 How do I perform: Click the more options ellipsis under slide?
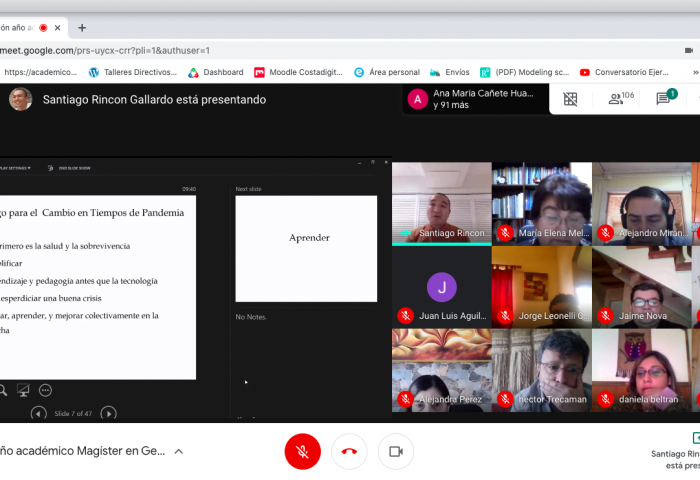(45, 390)
